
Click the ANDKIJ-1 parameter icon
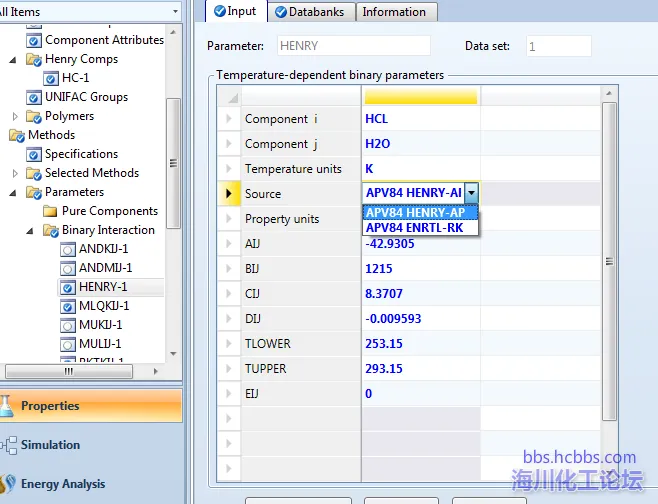(67, 249)
